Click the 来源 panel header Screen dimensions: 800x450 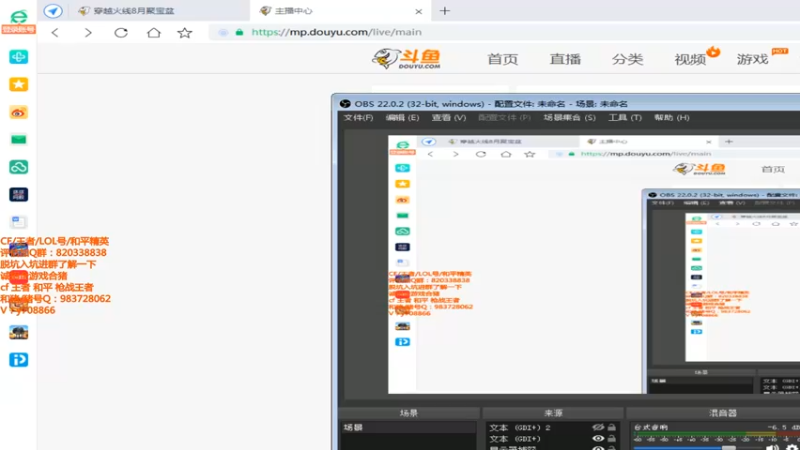click(x=553, y=413)
